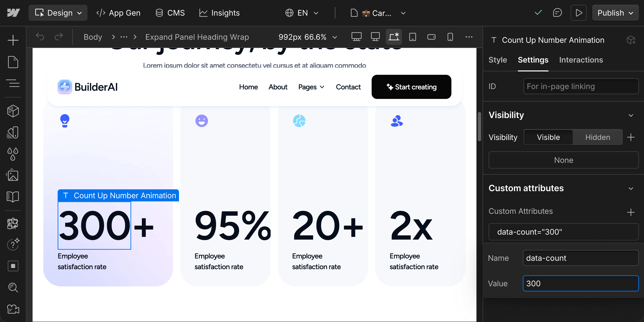
Task: Open the Style selectors drops icon
Action: 13,154
